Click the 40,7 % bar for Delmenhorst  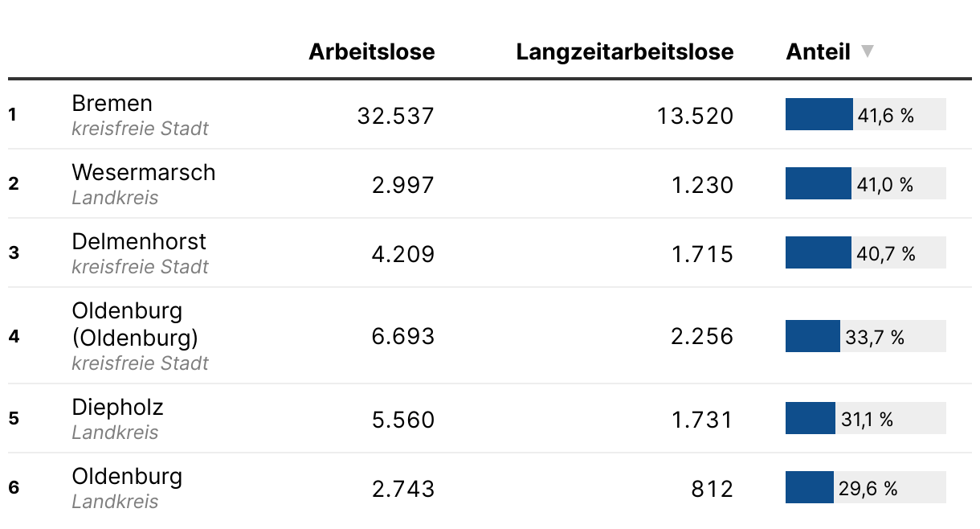pyautogui.click(x=866, y=252)
